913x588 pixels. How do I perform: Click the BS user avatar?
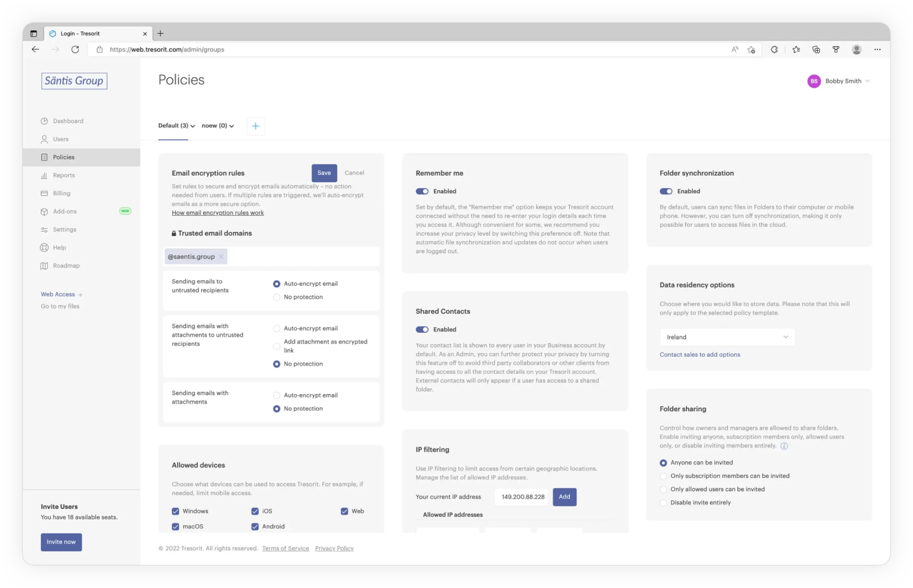pos(814,81)
